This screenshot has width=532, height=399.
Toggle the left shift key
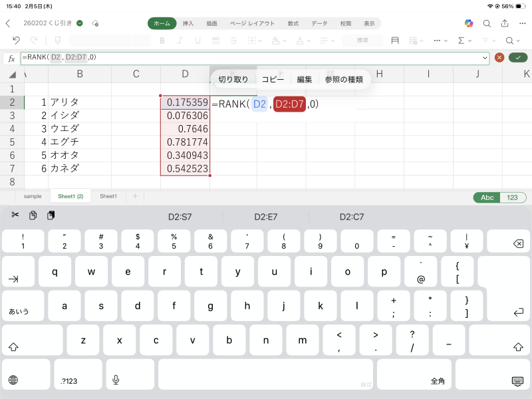[13, 346]
